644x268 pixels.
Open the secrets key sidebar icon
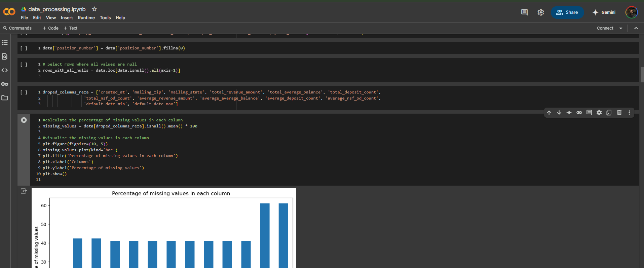click(5, 84)
